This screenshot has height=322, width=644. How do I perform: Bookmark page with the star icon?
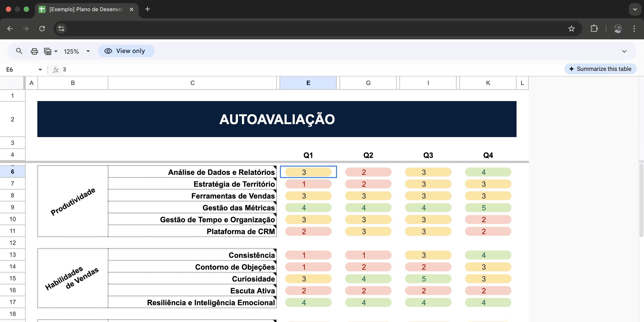[571, 28]
